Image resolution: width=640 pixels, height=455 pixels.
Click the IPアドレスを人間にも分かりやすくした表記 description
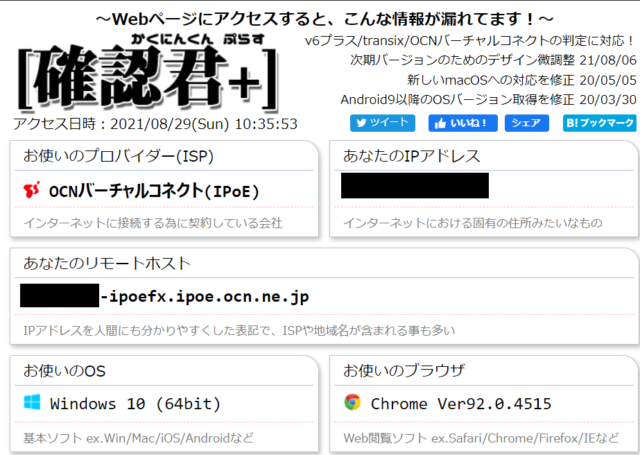(239, 330)
